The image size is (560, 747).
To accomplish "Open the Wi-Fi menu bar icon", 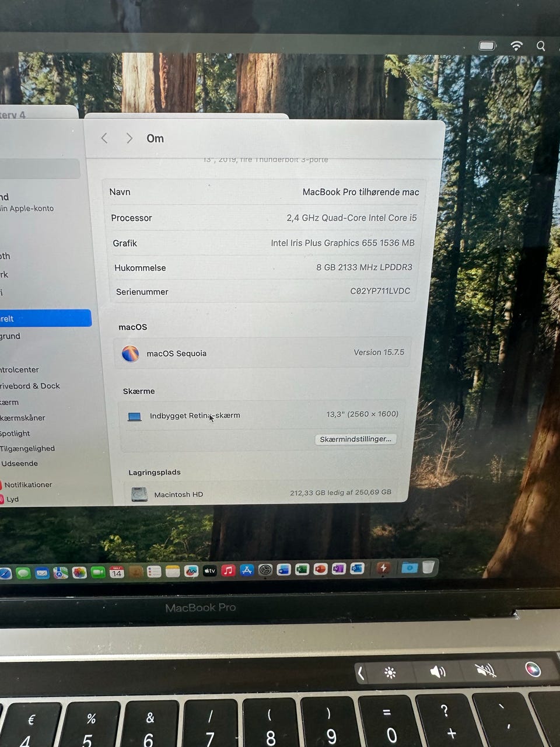I will 516,46.
